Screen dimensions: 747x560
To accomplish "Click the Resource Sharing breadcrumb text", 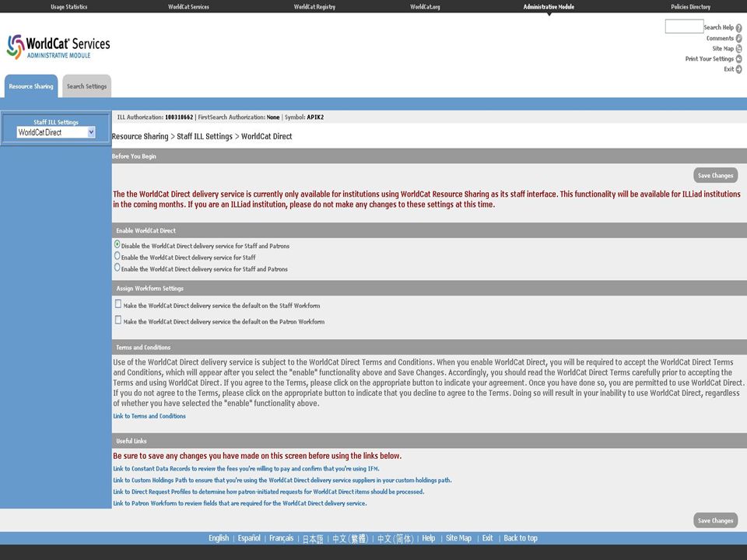I will tap(140, 137).
